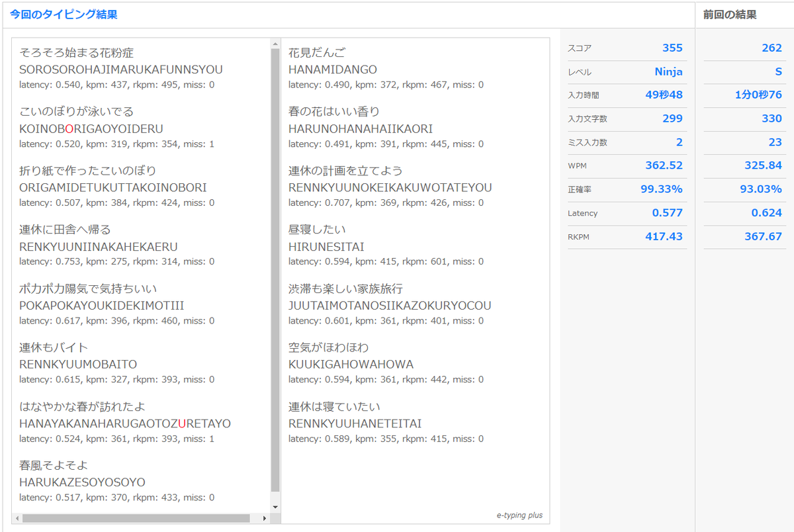Click the phrase 空気がほわほわ

pyautogui.click(x=329, y=347)
